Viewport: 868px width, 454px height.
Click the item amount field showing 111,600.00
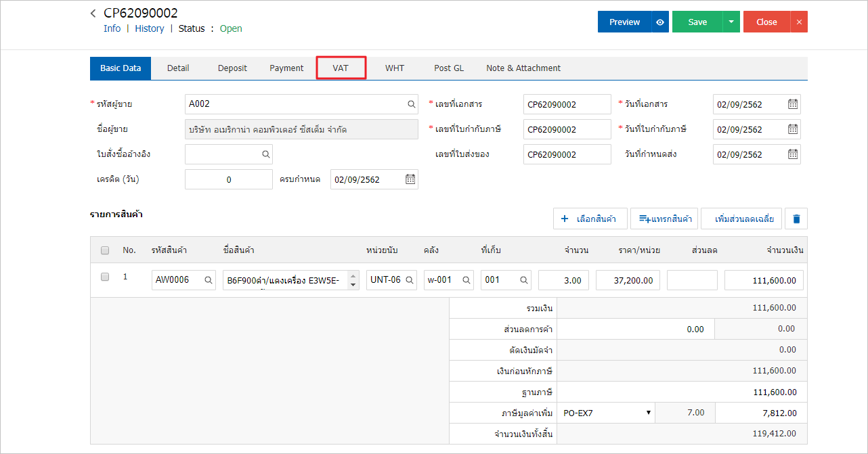click(x=764, y=280)
